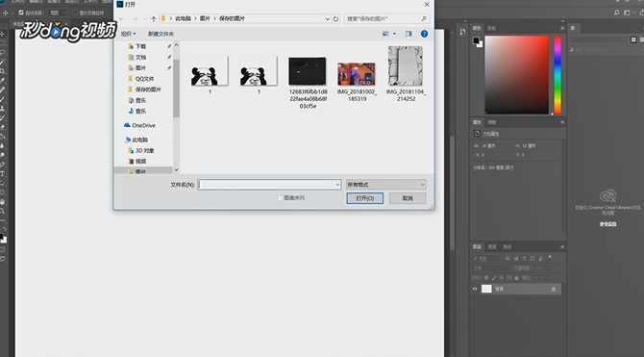Select the Eyedropper tool in Photoshop toolbar
644x357 pixels.
coord(3,80)
